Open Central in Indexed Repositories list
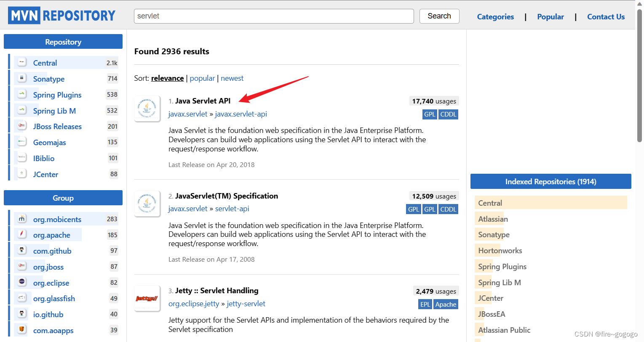644x342 pixels. click(490, 203)
